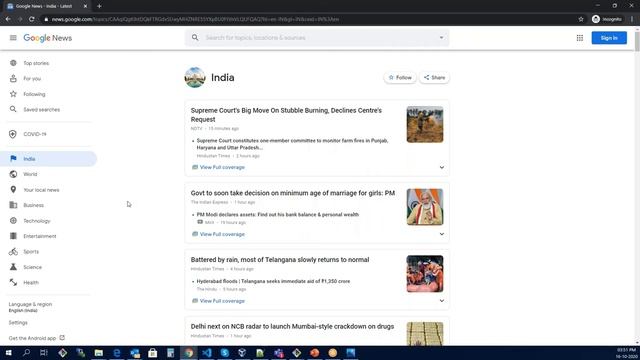Open Microsoft Store from the taskbar
Viewport: 640px width, 360px height.
pyautogui.click(x=153, y=353)
